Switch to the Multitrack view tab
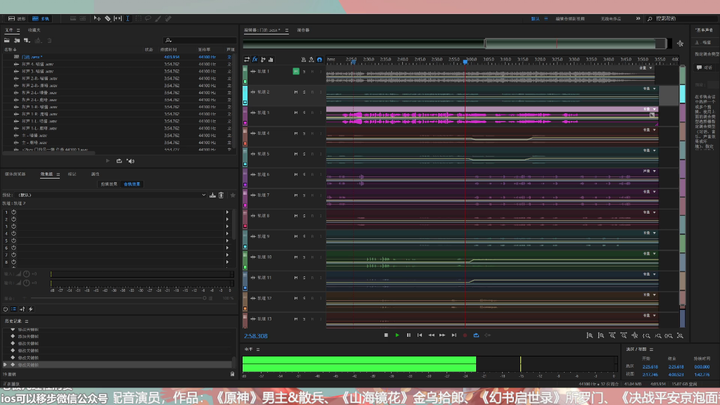 [40, 19]
